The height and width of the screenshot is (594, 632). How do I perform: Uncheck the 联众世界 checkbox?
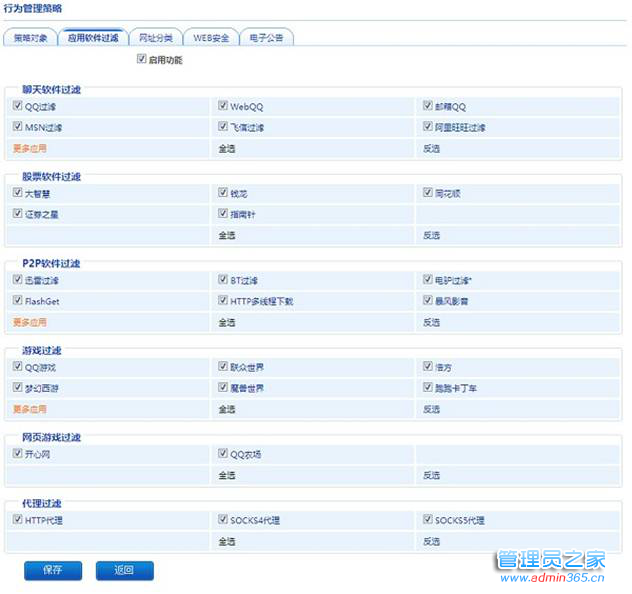(x=223, y=367)
